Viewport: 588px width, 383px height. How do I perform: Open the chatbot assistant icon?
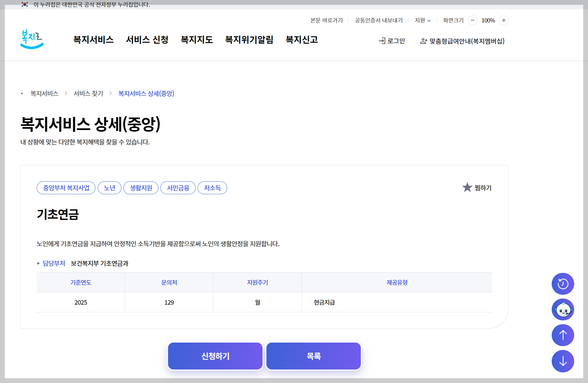tap(563, 309)
